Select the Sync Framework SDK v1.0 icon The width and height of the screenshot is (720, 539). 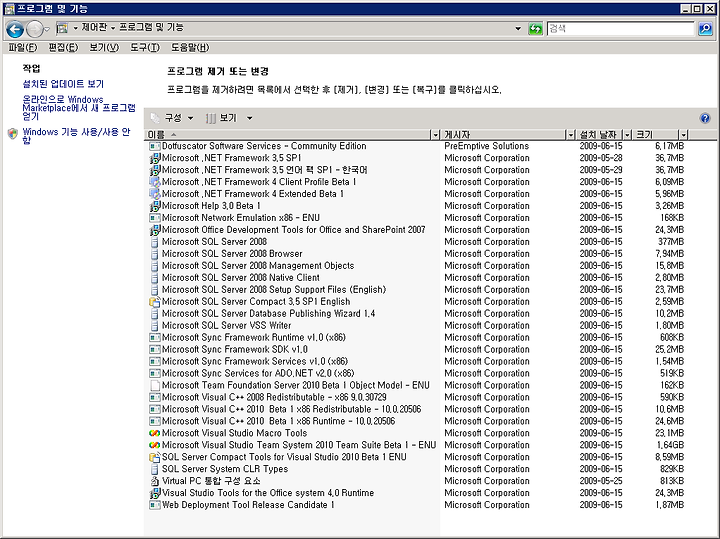click(155, 349)
